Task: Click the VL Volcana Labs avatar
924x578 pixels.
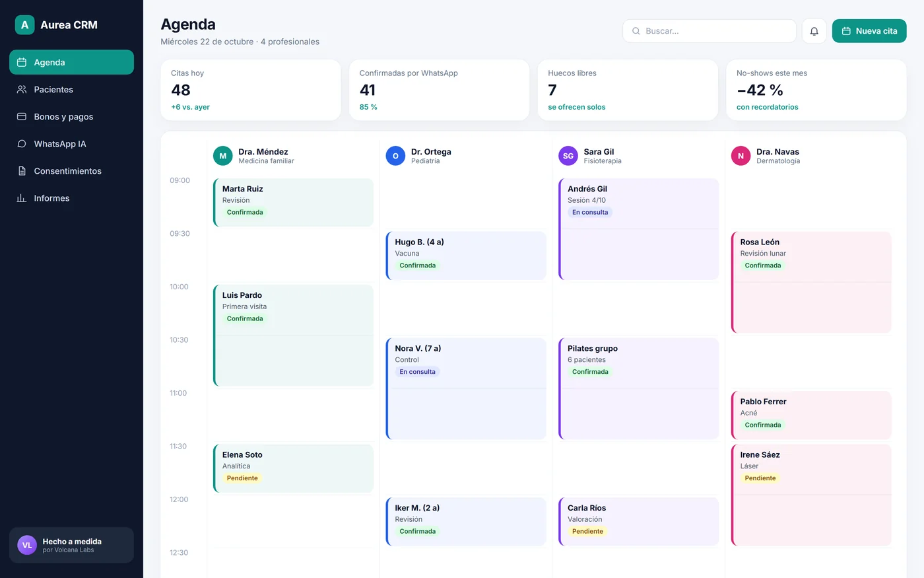Action: click(27, 545)
